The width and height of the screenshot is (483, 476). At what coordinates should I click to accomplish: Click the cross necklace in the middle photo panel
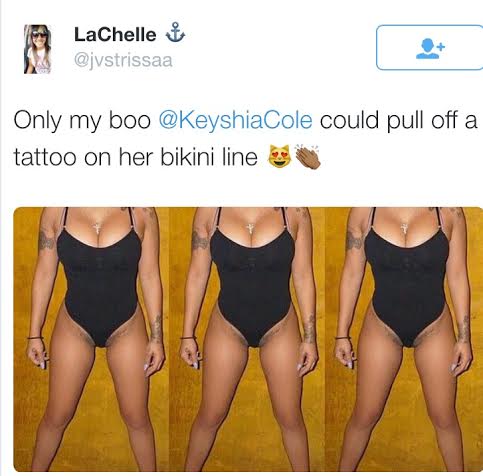point(250,228)
